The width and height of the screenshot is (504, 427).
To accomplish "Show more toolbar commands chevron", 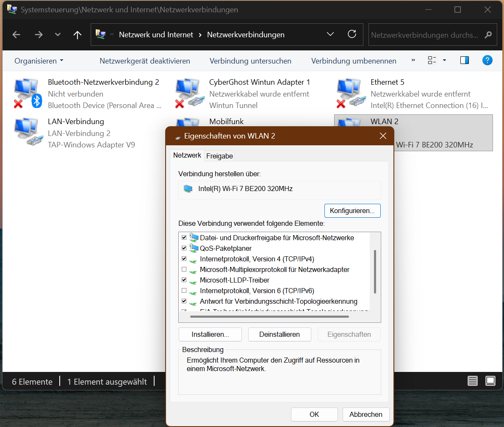I will (413, 60).
